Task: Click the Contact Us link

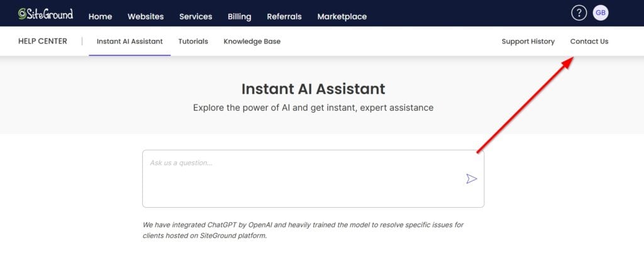Action: (x=589, y=42)
